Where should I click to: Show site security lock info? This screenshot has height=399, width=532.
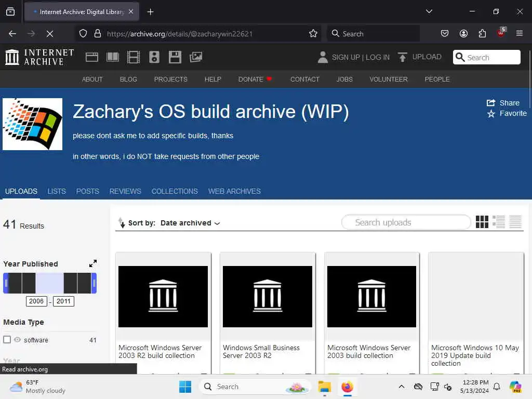(98, 34)
